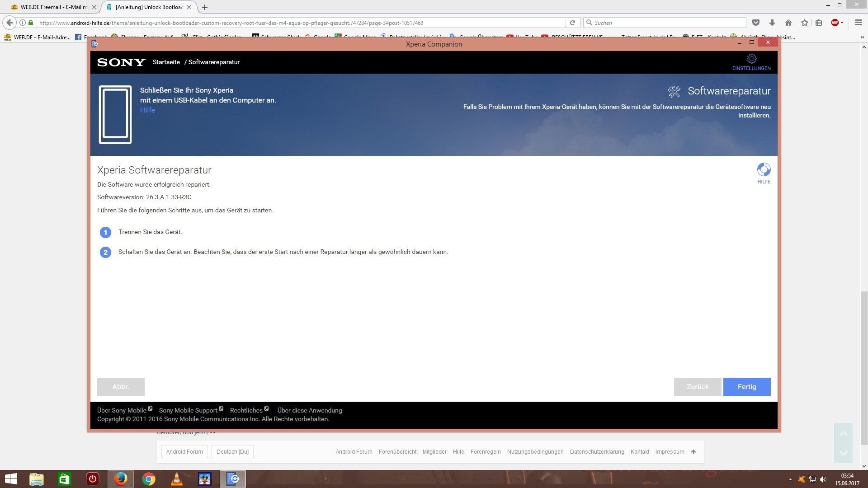Viewport: 868px width, 488px height.
Task: Click the Softwarereparatur tools icon
Action: pyautogui.click(x=674, y=92)
